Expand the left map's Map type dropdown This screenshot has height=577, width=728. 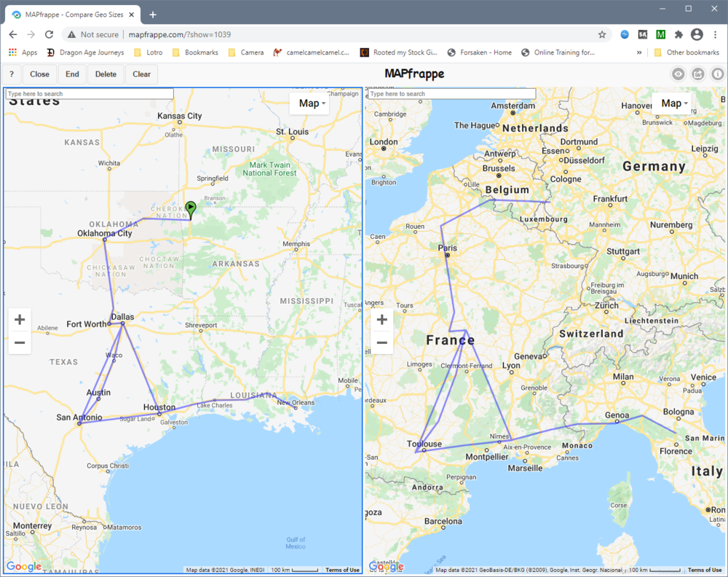click(312, 103)
